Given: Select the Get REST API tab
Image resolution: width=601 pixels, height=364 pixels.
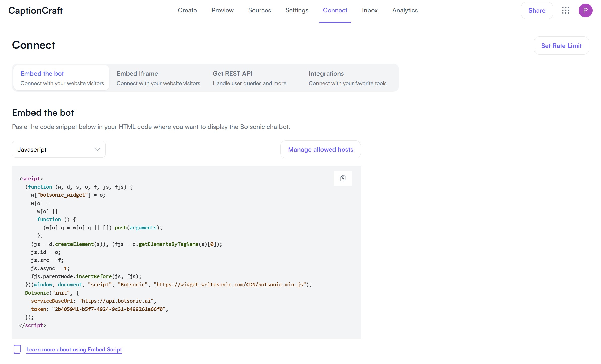Looking at the screenshot, I should click(x=249, y=78).
